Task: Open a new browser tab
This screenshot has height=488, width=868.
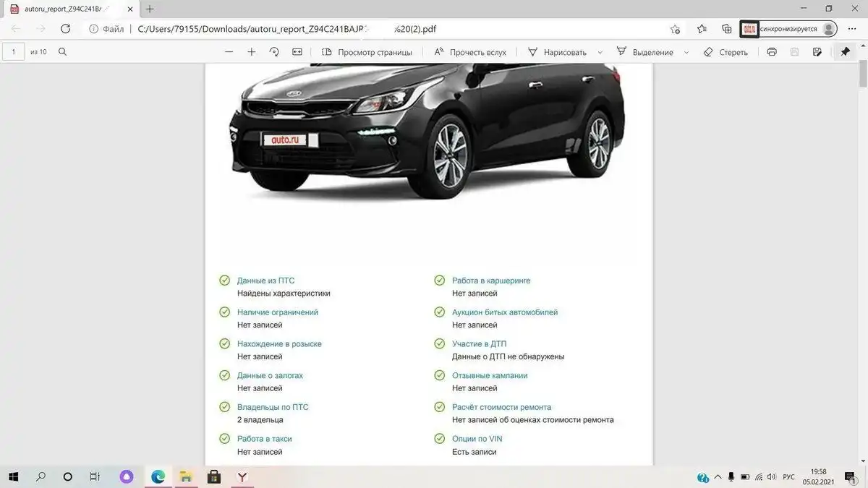Action: coord(150,9)
